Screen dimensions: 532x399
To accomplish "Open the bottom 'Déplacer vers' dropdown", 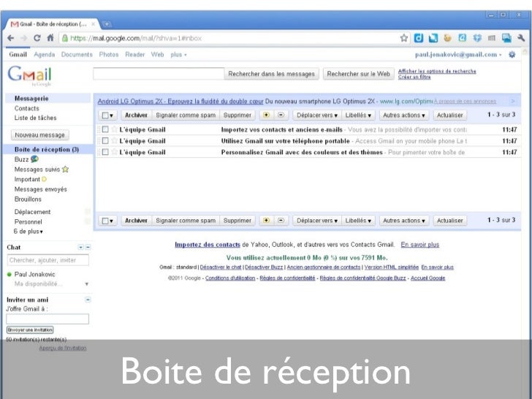I will 317,221.
